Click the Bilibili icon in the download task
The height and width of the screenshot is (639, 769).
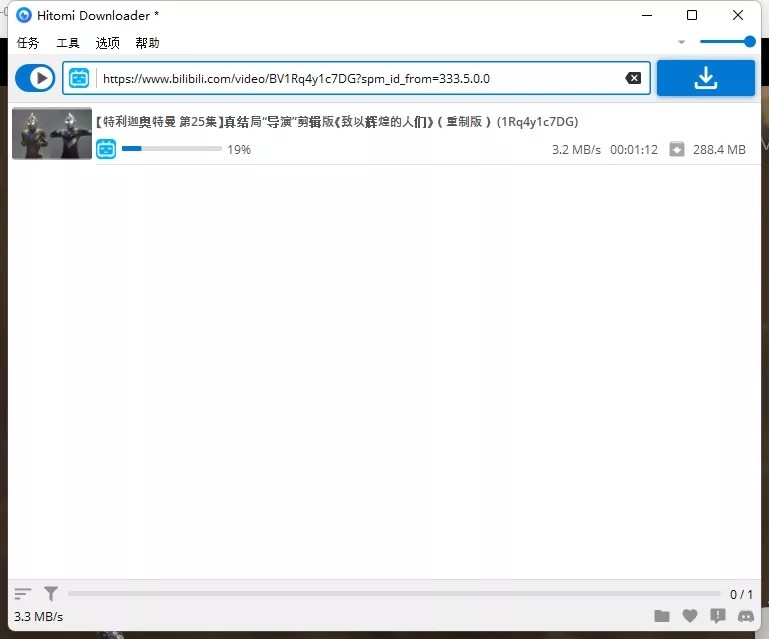pyautogui.click(x=106, y=149)
